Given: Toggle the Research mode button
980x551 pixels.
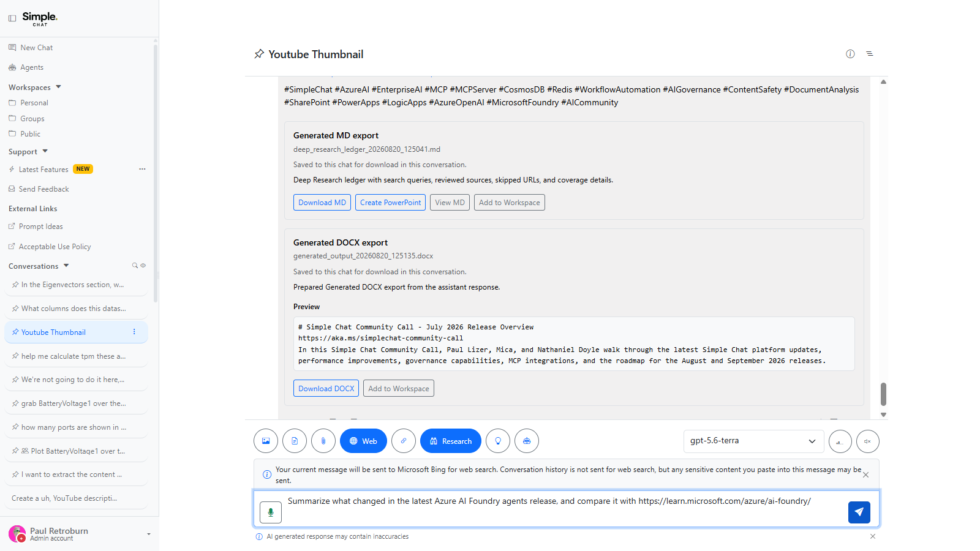Looking at the screenshot, I should pos(451,441).
